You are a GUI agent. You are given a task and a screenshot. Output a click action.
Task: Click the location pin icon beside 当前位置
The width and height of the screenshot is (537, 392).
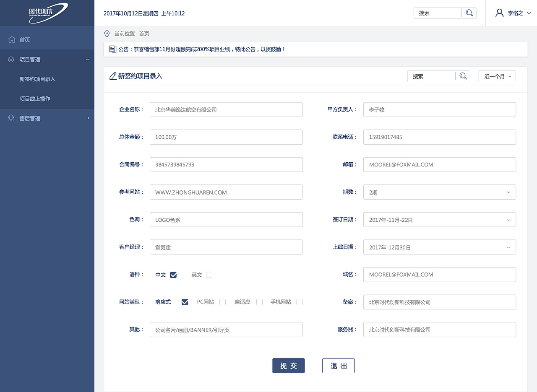(107, 34)
